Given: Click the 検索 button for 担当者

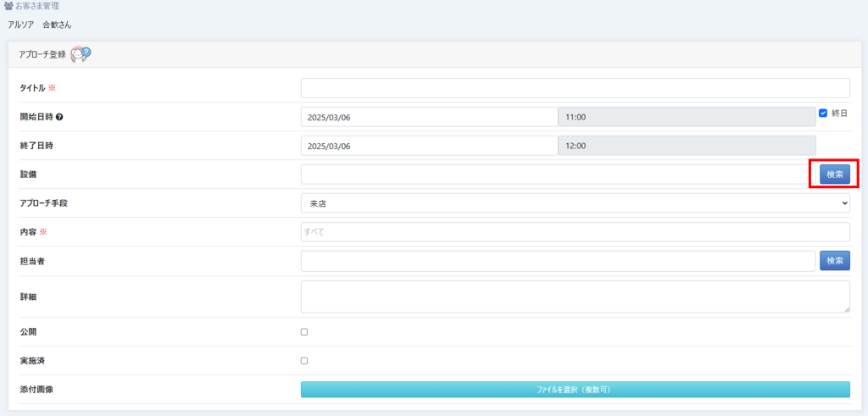Looking at the screenshot, I should [x=834, y=261].
